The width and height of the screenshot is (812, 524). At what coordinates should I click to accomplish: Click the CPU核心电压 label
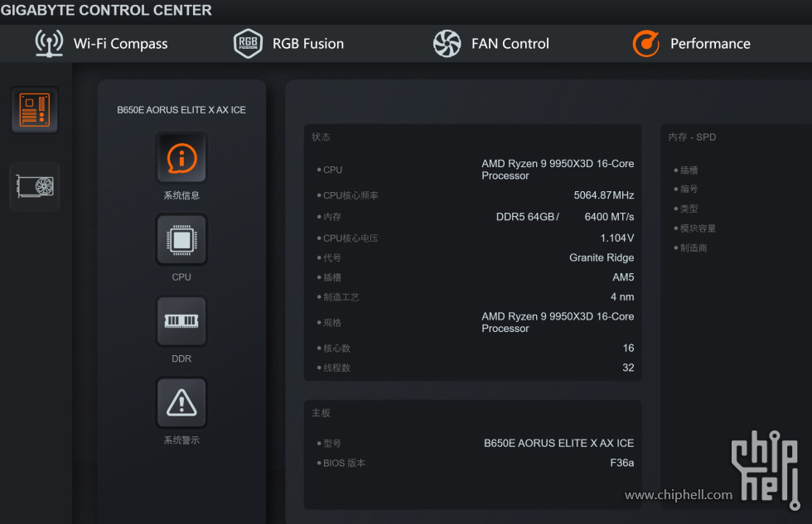(350, 238)
